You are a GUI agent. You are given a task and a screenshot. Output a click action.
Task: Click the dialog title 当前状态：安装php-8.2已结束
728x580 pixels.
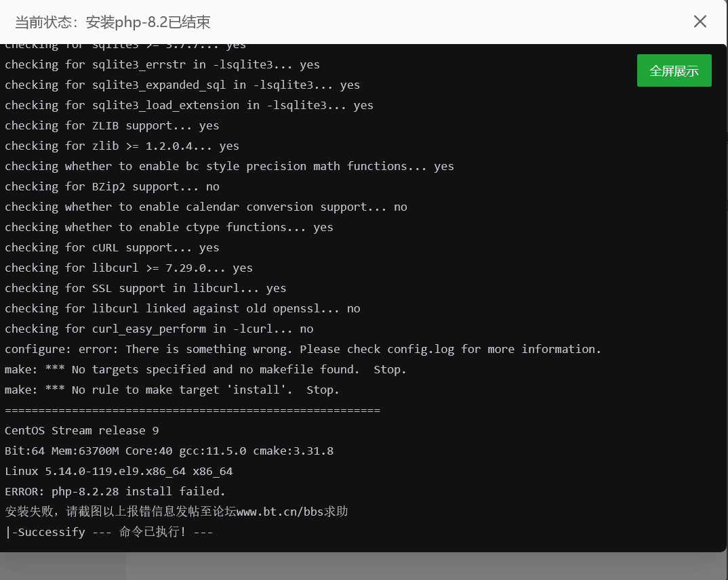[113, 22]
